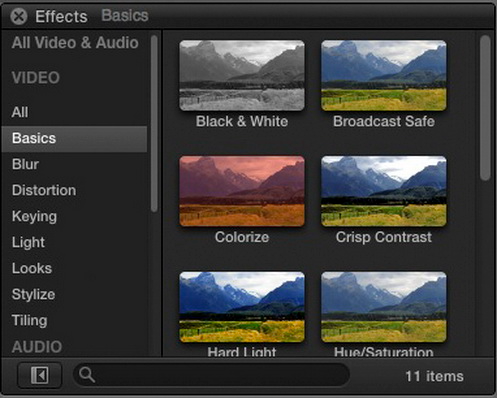Select the Basics category
This screenshot has height=398, width=497.
coord(74,139)
